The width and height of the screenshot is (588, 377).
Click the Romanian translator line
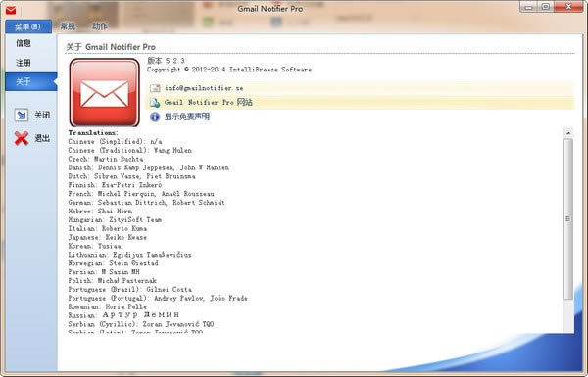click(107, 306)
